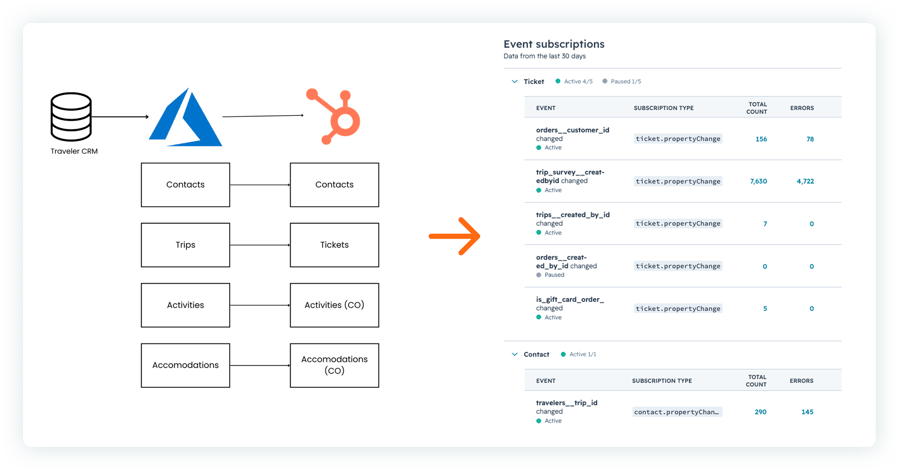Open orders__created_by_id changed event

click(x=567, y=262)
